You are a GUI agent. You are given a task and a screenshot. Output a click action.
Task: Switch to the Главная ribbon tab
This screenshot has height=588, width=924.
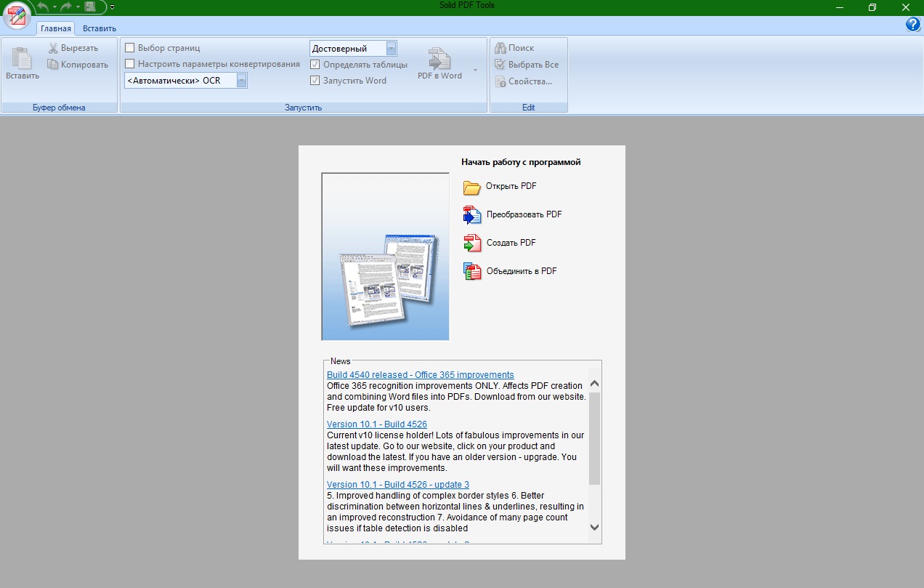(x=56, y=28)
